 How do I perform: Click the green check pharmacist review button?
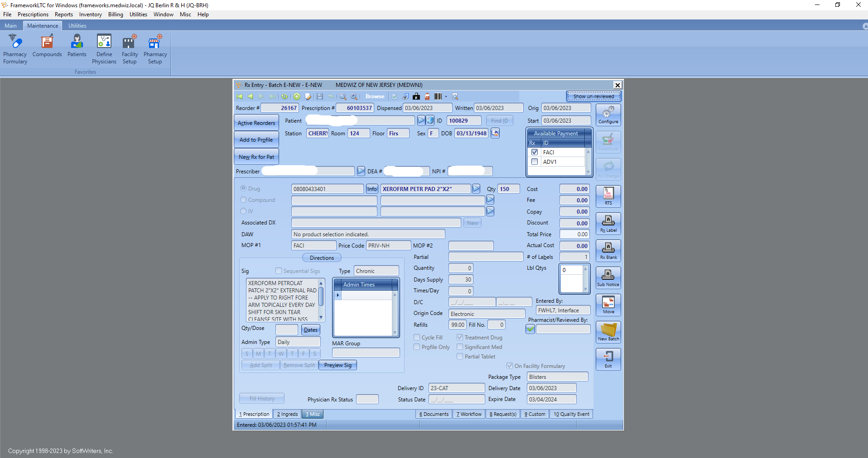pyautogui.click(x=530, y=329)
